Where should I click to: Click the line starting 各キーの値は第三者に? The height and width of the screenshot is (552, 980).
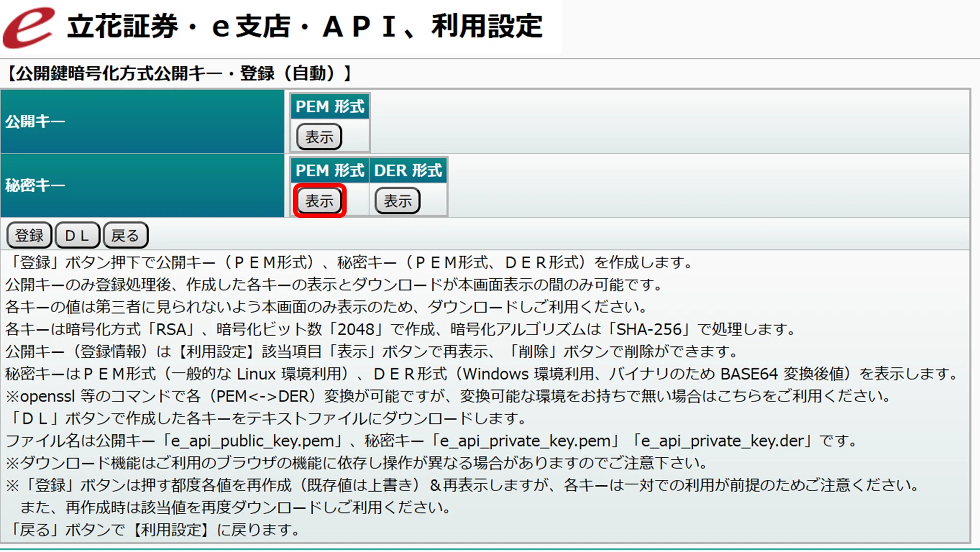pyautogui.click(x=327, y=307)
